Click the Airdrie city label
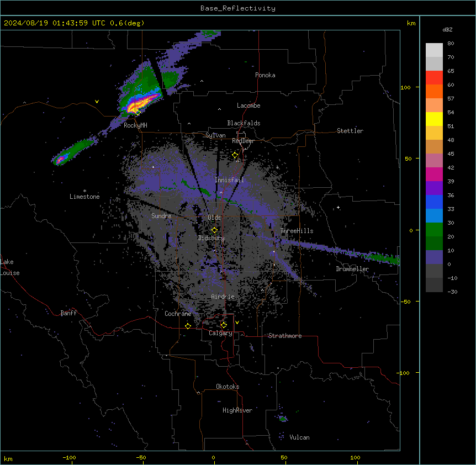 [x=223, y=297]
